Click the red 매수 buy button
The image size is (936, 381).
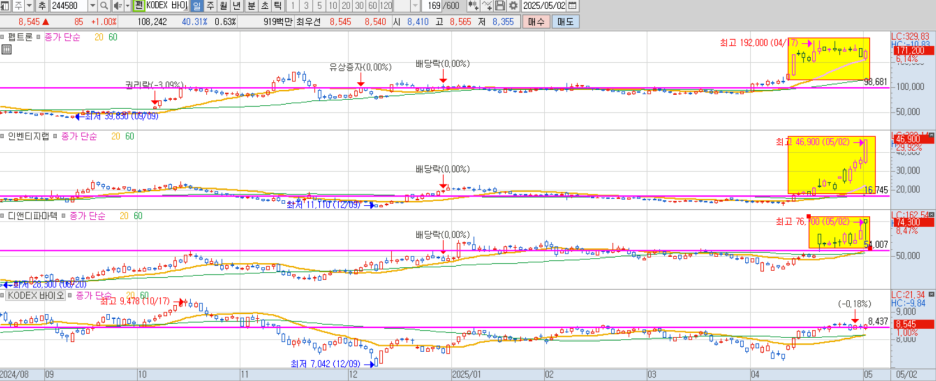536,22
